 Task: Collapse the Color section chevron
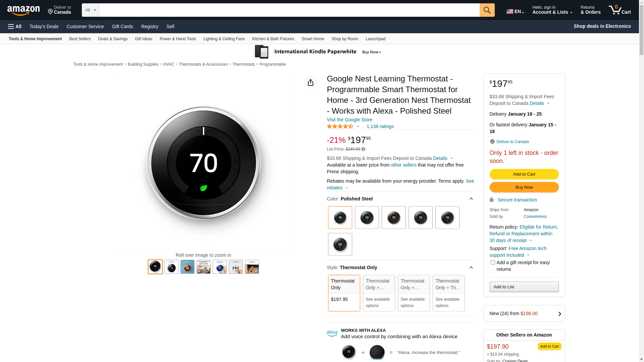[471, 199]
